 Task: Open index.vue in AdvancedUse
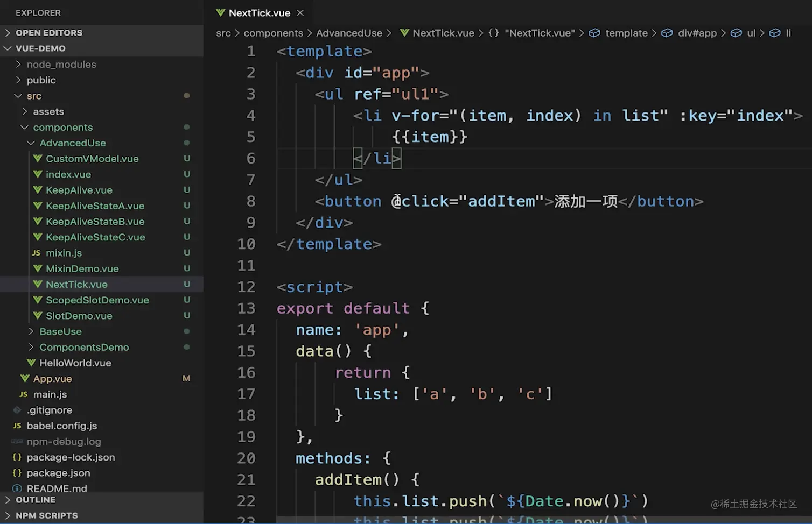click(x=68, y=174)
